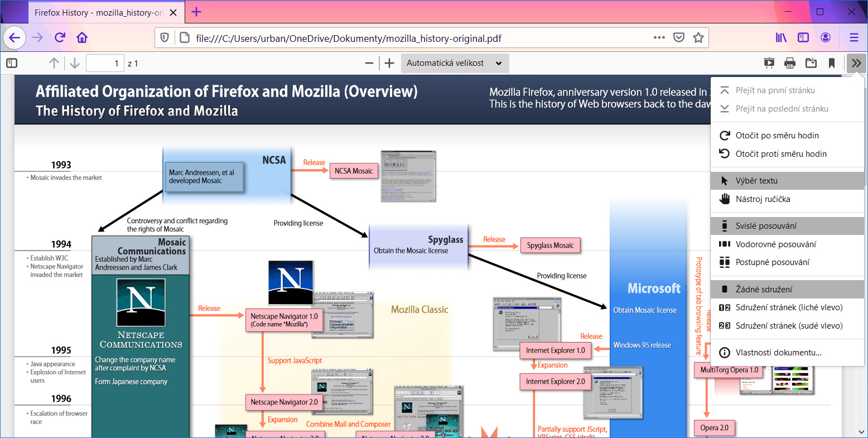Click Přejít na první stránku
The image size is (868, 438).
tap(788, 90)
